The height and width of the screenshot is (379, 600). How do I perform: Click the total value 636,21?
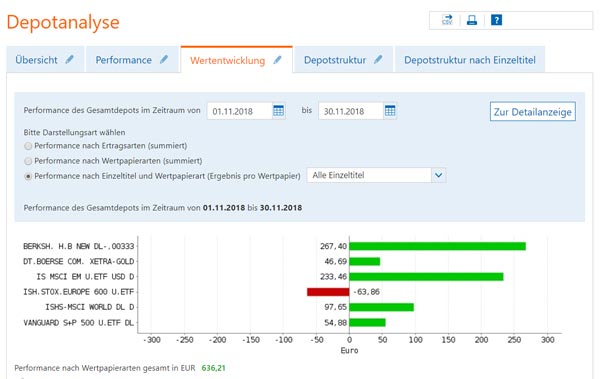click(214, 368)
